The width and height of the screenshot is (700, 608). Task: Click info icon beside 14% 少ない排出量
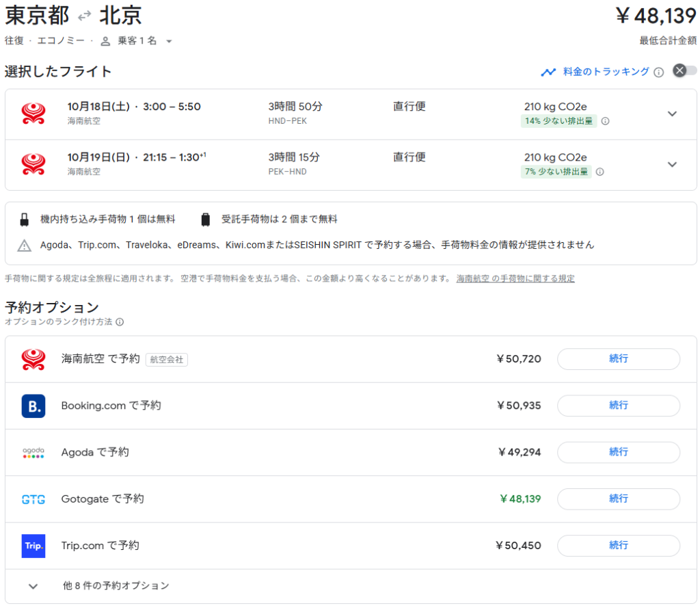pyautogui.click(x=605, y=121)
